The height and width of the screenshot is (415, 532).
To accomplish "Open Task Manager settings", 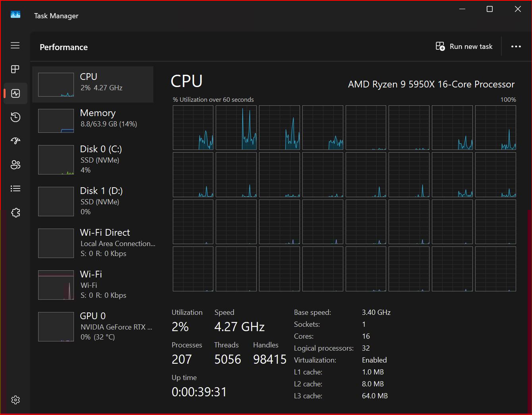I will [15, 400].
